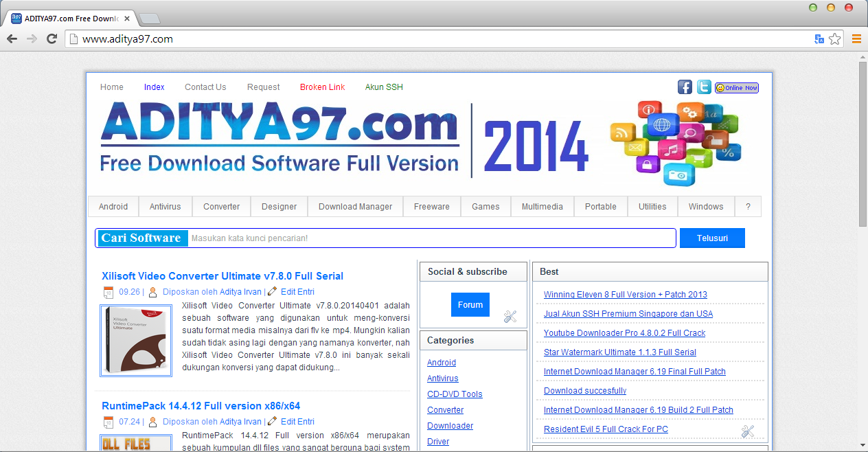Open the Broken Link navigation item

[x=322, y=87]
